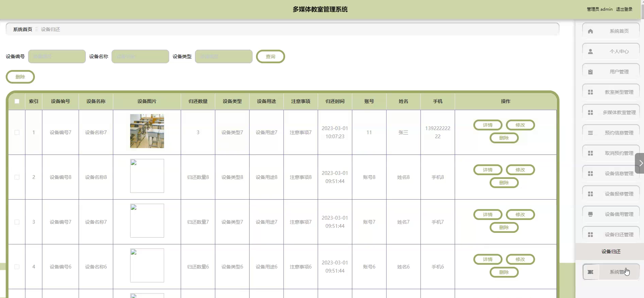This screenshot has height=298, width=644.
Task: Open 个人中心 menu
Action: click(611, 51)
